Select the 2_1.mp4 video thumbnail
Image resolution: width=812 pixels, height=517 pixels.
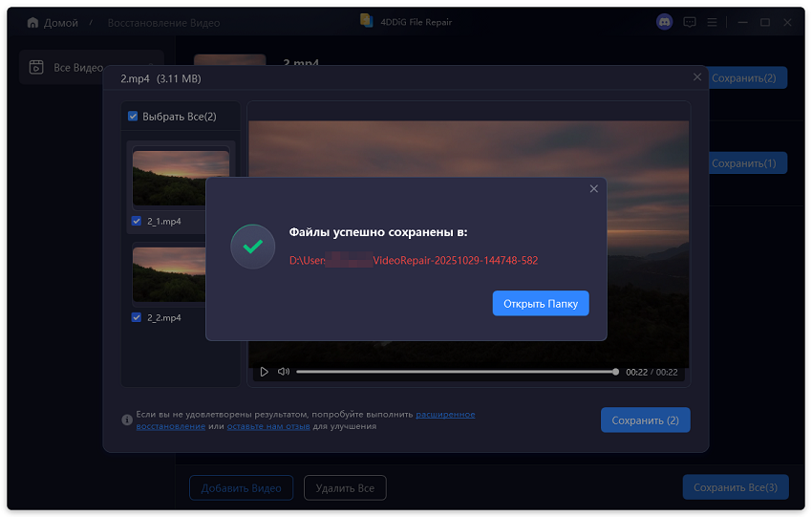pyautogui.click(x=169, y=179)
